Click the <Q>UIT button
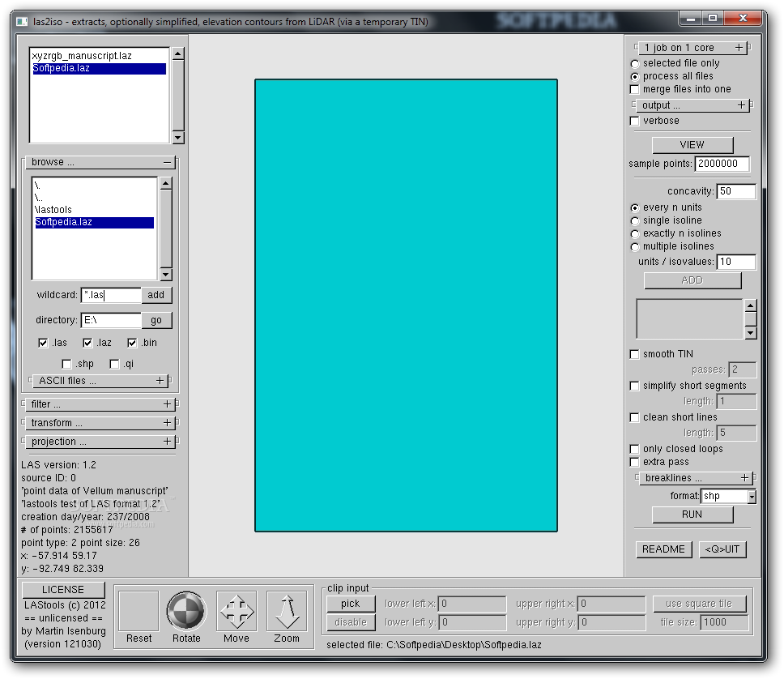The height and width of the screenshot is (679, 784). 722,549
